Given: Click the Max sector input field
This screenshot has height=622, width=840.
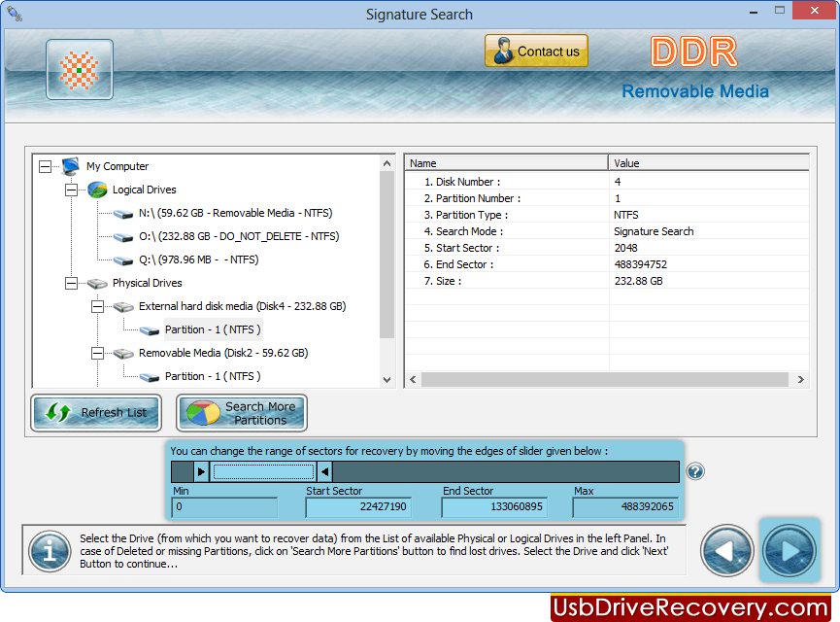Looking at the screenshot, I should [625, 507].
